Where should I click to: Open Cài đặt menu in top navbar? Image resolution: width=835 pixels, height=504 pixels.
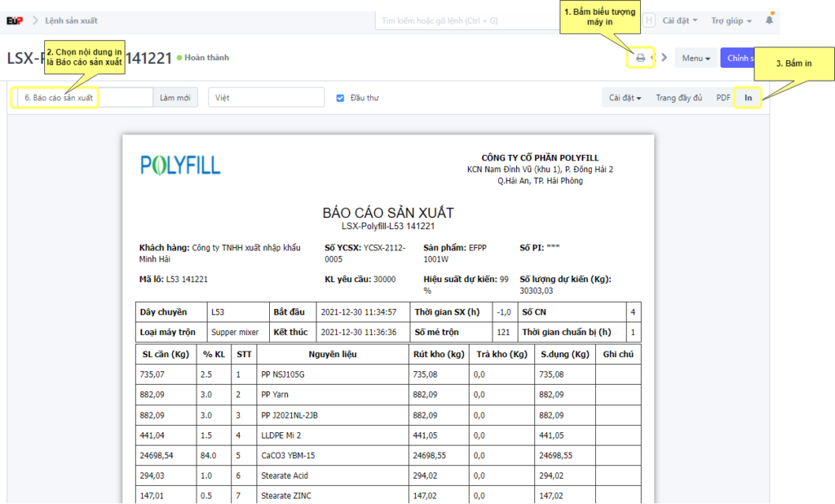pos(680,20)
